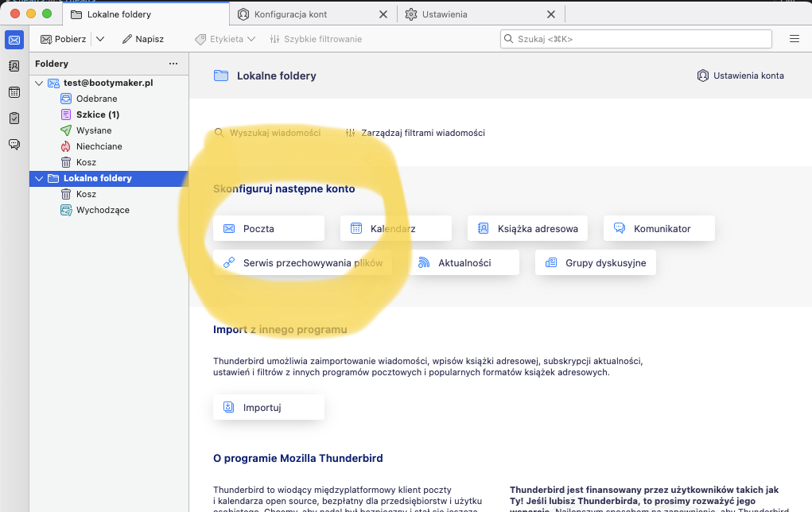The height and width of the screenshot is (512, 812).
Task: Click the Napisz compose button
Action: [x=142, y=39]
